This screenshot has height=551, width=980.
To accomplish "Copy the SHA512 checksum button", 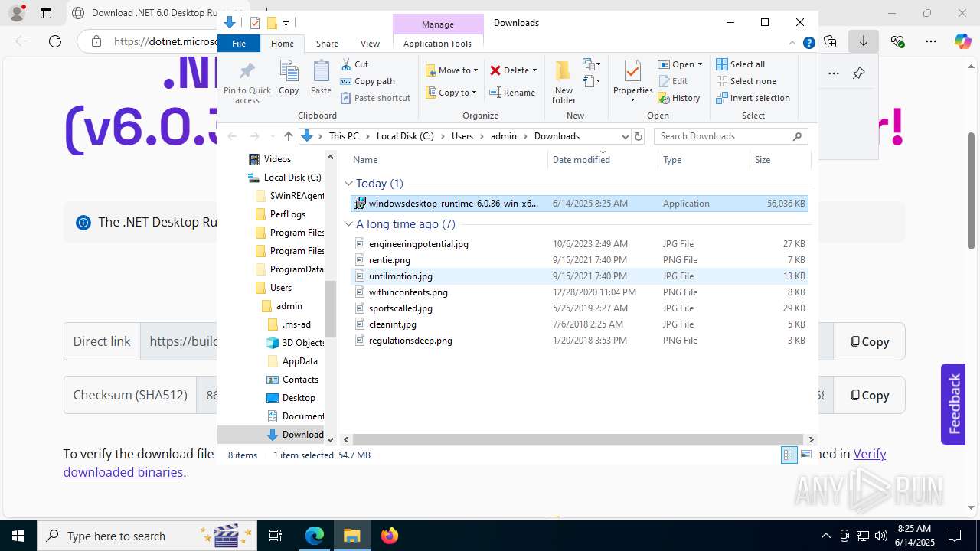I will [869, 395].
